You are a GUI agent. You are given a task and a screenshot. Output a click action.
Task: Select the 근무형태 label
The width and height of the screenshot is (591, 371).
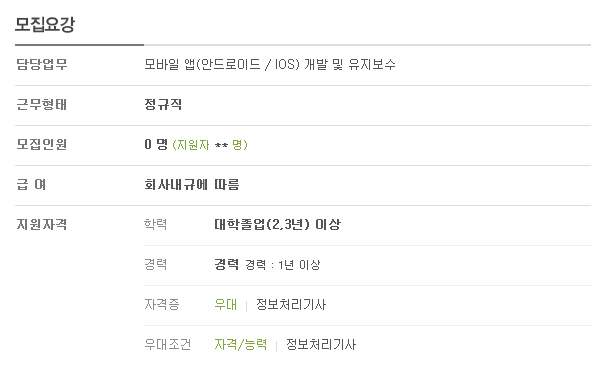pos(41,104)
